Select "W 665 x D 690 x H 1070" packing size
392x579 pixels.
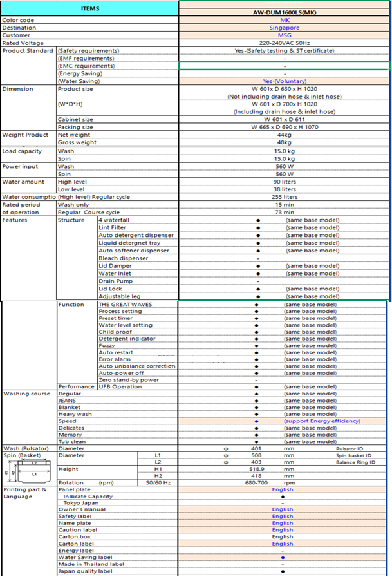(x=285, y=127)
